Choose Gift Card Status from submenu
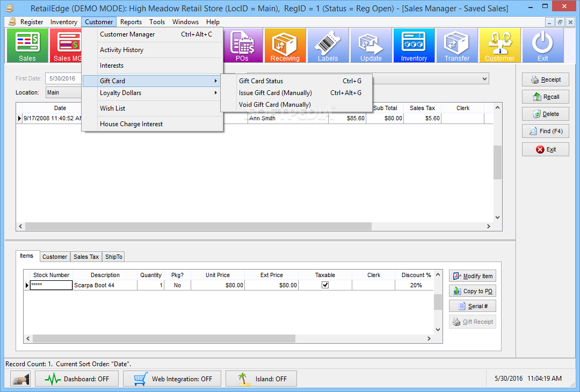Viewport: 580px width, 392px height. click(296, 81)
